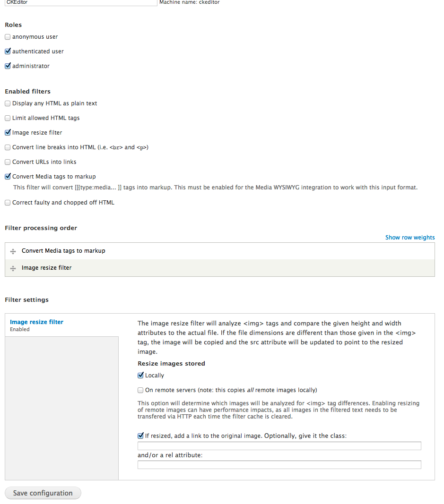
Task: Uncheck Locally resize images option
Action: 140,376
